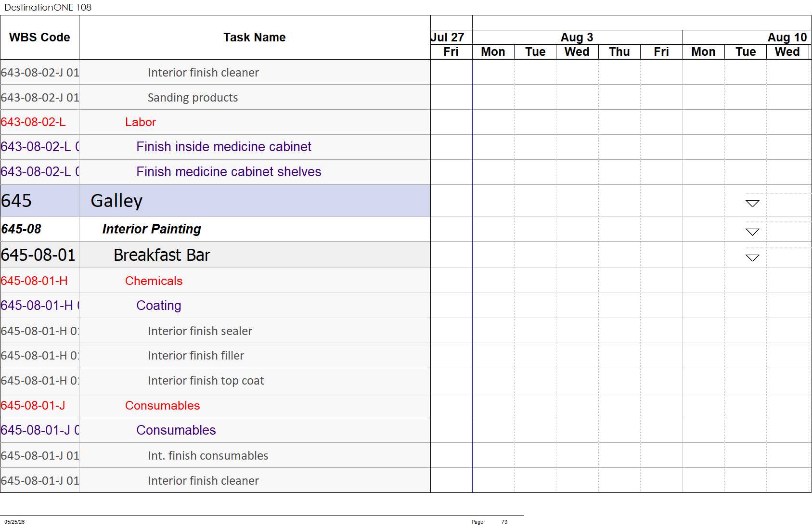The width and height of the screenshot is (812, 528).
Task: Click WBS code 645-08
Action: pyautogui.click(x=21, y=229)
